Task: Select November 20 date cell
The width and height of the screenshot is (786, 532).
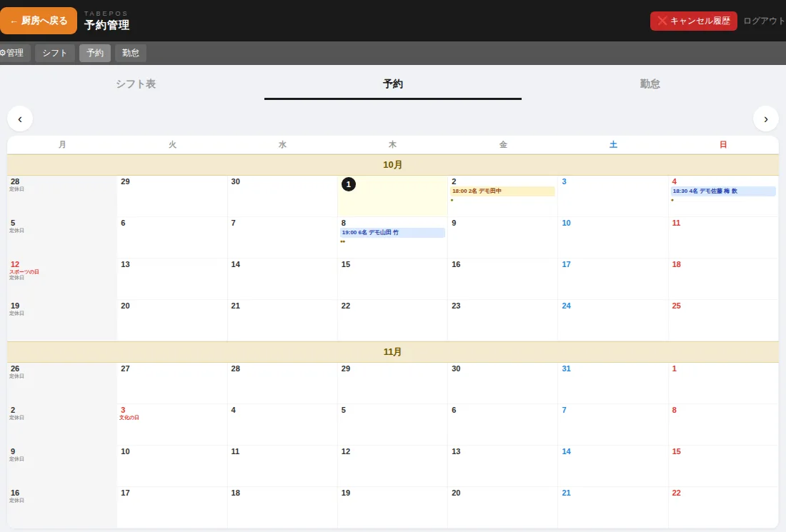Action: [x=503, y=508]
